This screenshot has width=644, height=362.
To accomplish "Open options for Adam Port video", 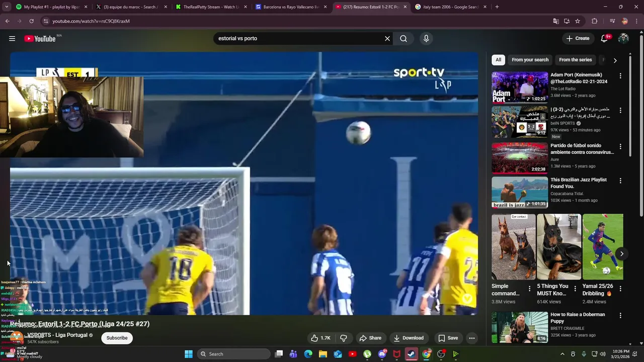I will tap(620, 76).
